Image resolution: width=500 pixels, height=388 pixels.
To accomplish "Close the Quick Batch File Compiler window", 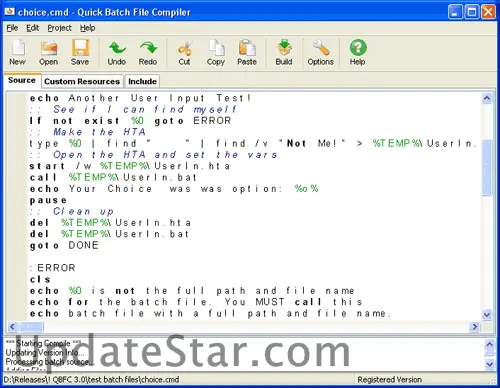I will (x=488, y=12).
